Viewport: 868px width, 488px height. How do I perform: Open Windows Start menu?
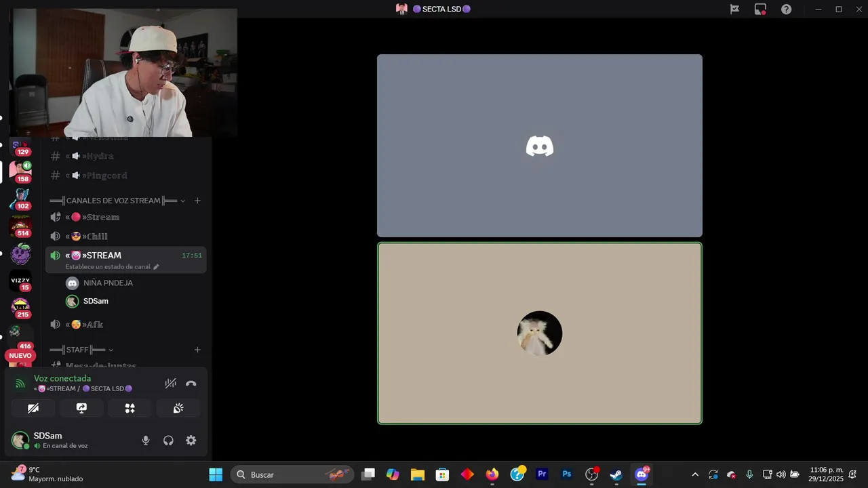coord(216,474)
